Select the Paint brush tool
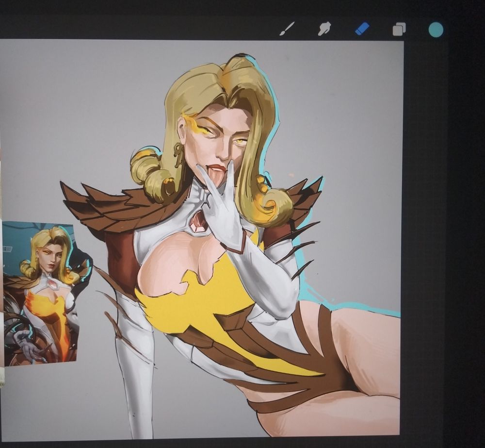Image resolution: width=485 pixels, height=448 pixels. point(287,29)
